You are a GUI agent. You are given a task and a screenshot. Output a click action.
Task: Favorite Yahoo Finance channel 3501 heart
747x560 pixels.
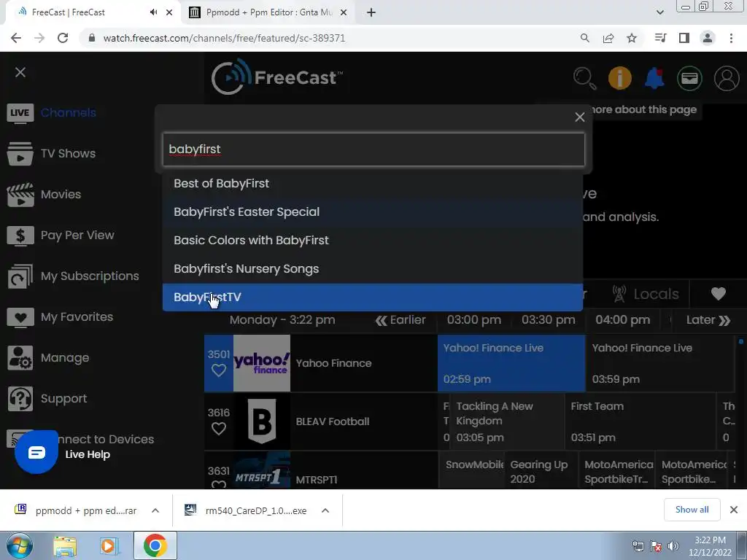(219, 370)
